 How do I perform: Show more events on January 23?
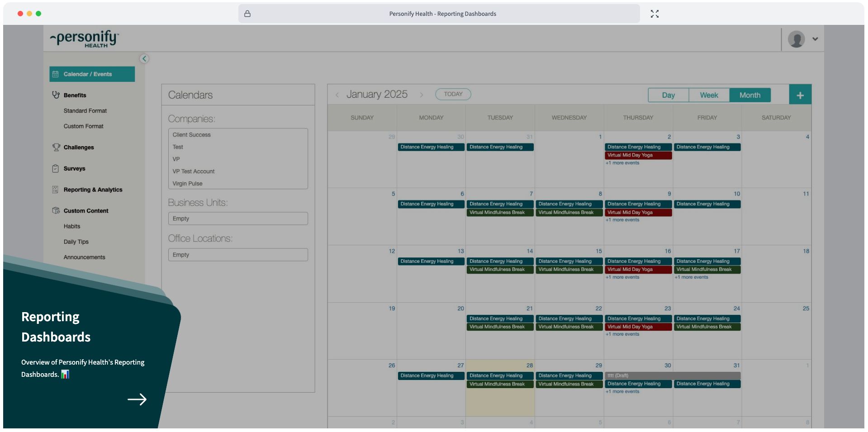[x=622, y=334]
